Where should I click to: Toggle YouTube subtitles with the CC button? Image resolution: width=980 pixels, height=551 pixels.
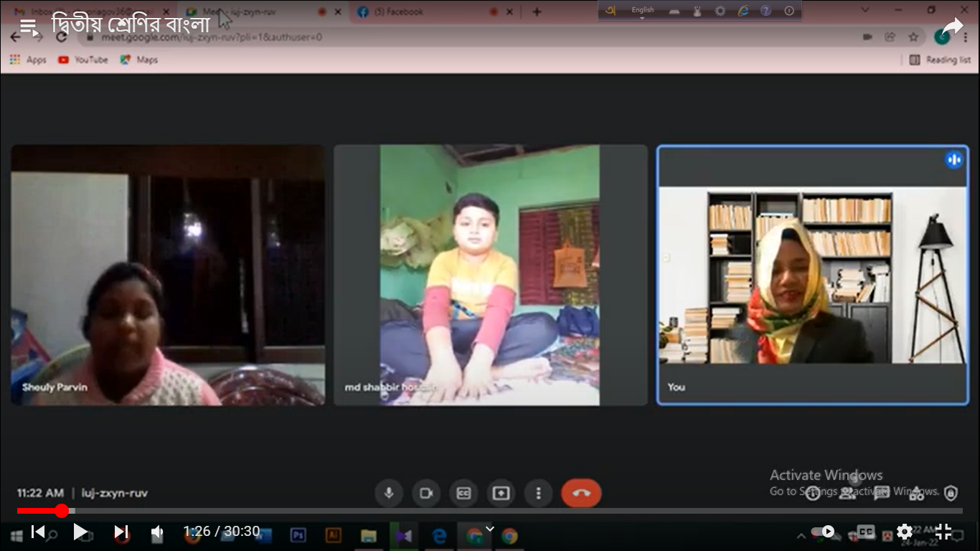click(x=866, y=532)
